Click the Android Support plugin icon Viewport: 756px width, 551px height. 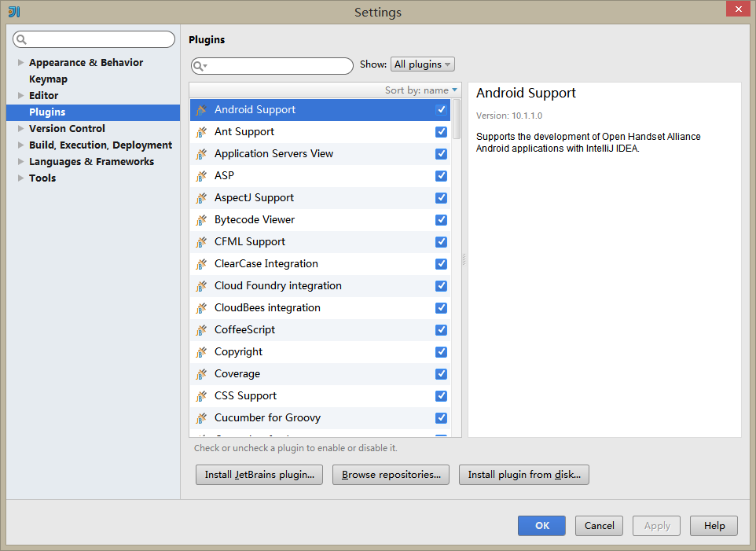click(201, 110)
